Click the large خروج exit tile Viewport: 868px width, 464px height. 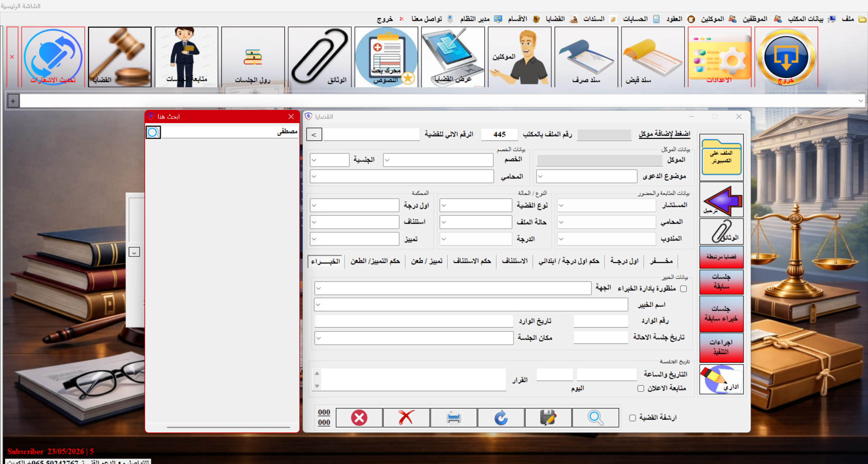pyautogui.click(x=786, y=57)
